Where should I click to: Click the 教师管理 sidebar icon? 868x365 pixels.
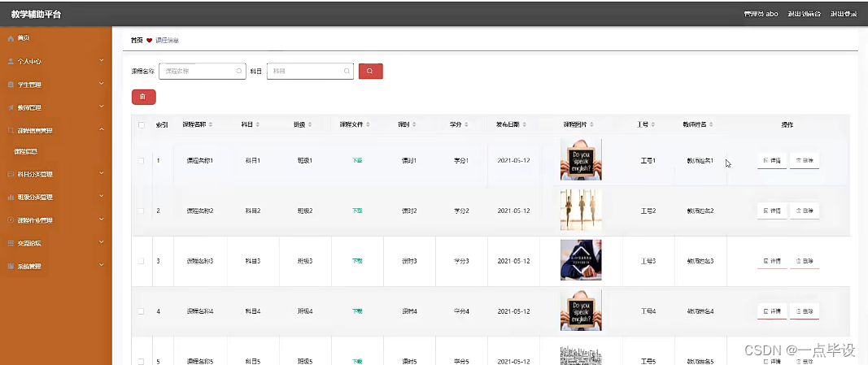11,107
